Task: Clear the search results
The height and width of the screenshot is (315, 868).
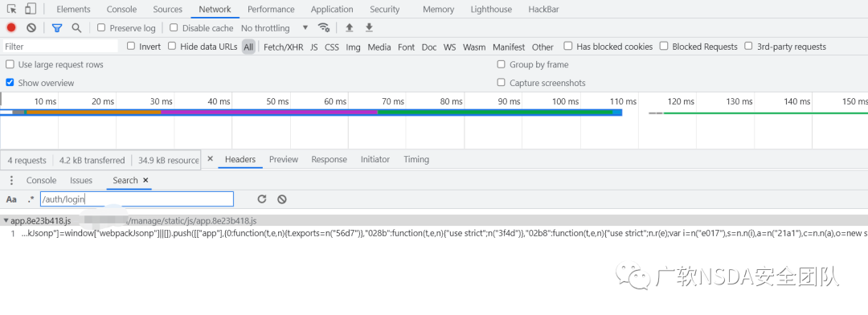Action: [282, 199]
